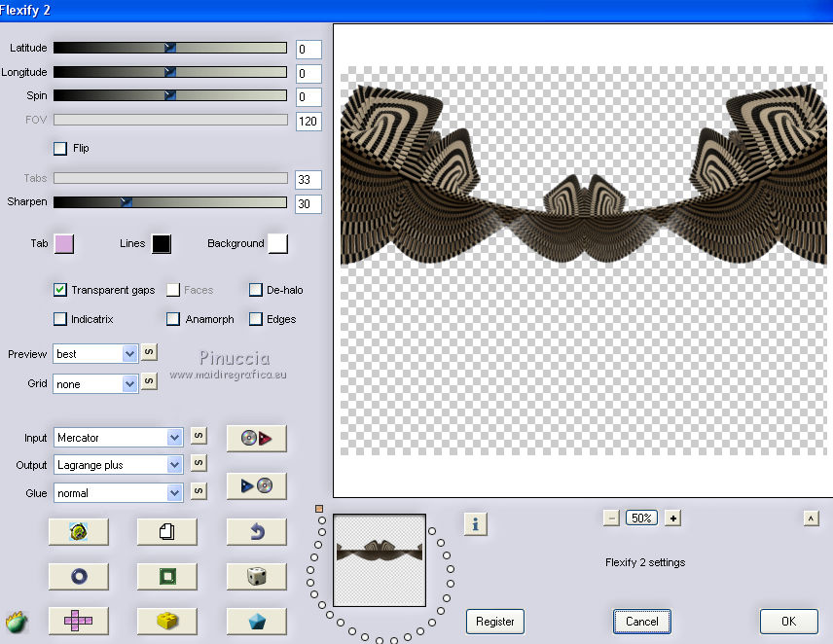The width and height of the screenshot is (833, 644).
Task: Zoom out with the minus button
Action: 611,518
